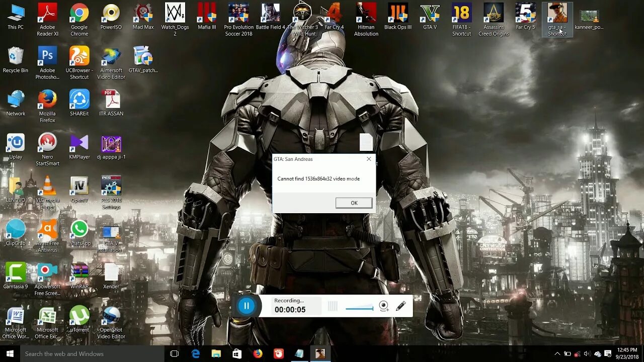
Task: Open the recorder webcam option
Action: pyautogui.click(x=384, y=306)
